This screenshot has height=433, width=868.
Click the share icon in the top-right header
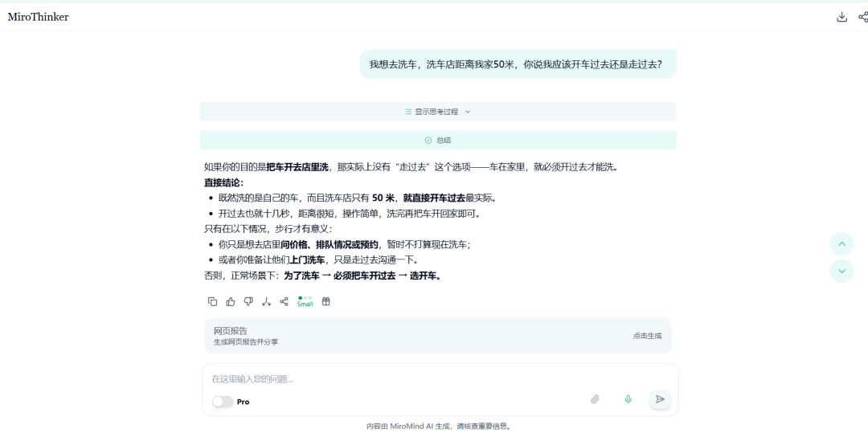point(863,17)
